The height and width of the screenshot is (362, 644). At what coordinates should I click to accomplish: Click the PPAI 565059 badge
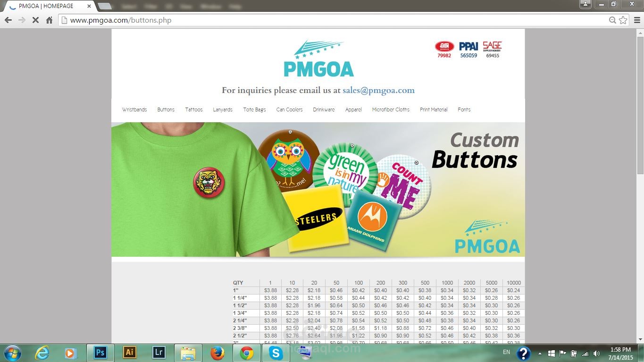coord(468,50)
